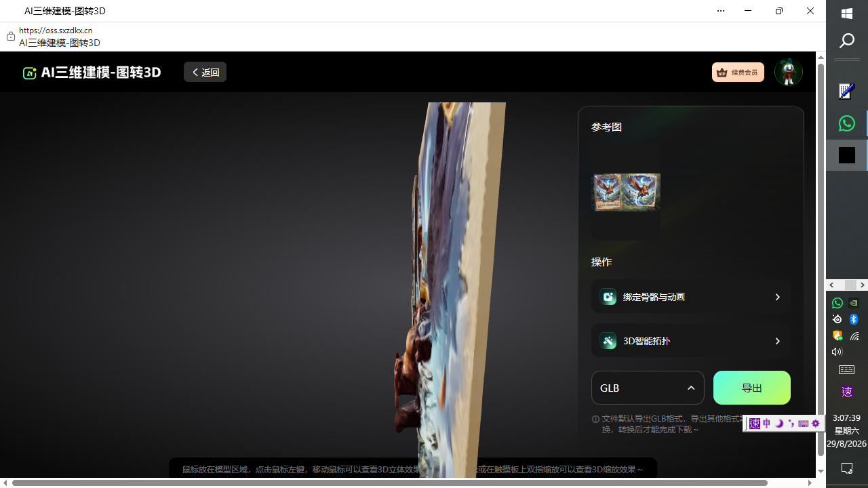This screenshot has width=868, height=488.
Task: Click the horizontal scrollbar left arrow
Action: (5, 483)
